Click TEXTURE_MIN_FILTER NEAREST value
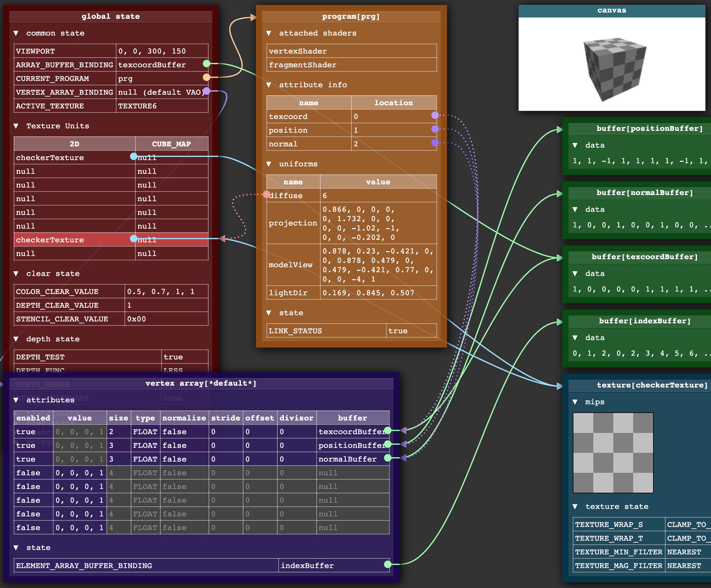Screen dimensions: 711x588 pyautogui.click(x=688, y=552)
